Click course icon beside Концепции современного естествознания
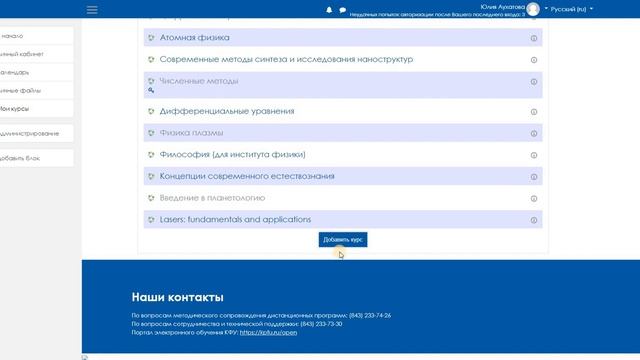This screenshot has height=360, width=640. point(151,176)
